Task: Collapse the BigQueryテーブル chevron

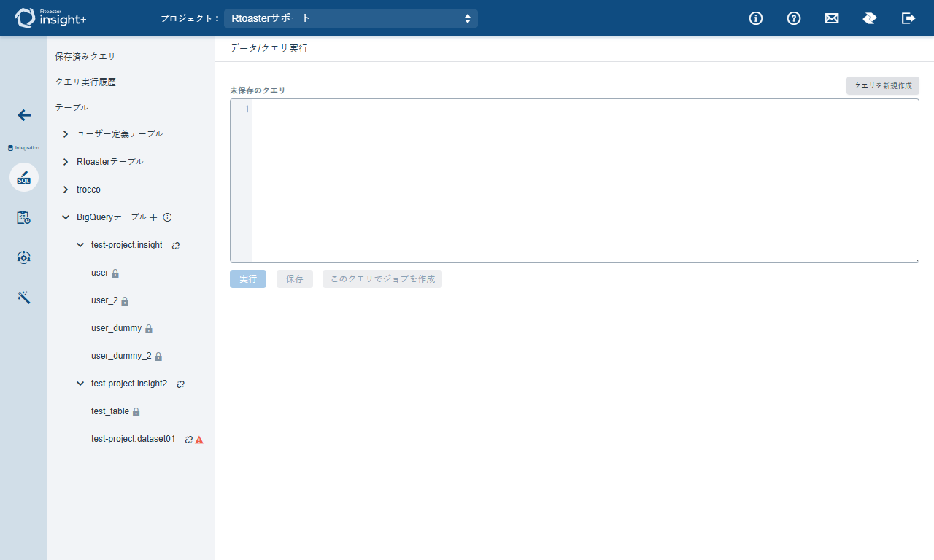Action: [x=66, y=217]
